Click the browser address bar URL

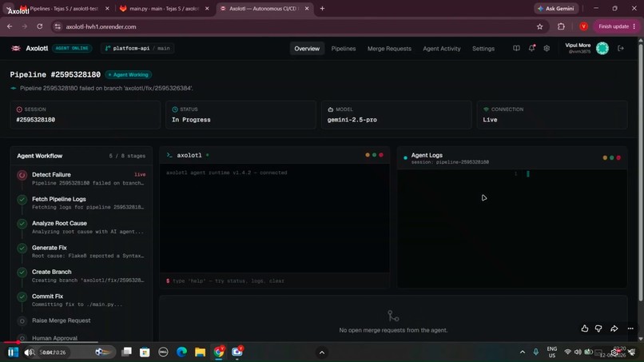click(x=101, y=26)
